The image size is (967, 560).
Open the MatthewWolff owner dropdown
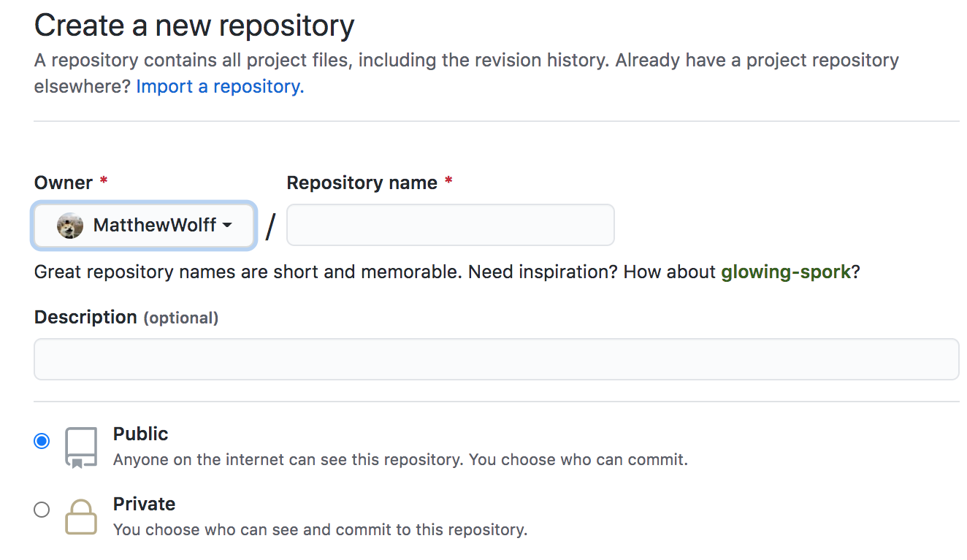pyautogui.click(x=143, y=225)
